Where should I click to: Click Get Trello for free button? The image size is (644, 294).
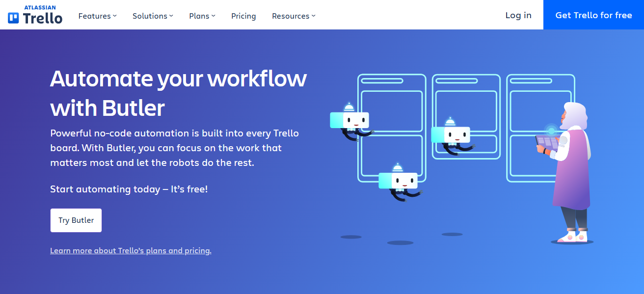(593, 15)
